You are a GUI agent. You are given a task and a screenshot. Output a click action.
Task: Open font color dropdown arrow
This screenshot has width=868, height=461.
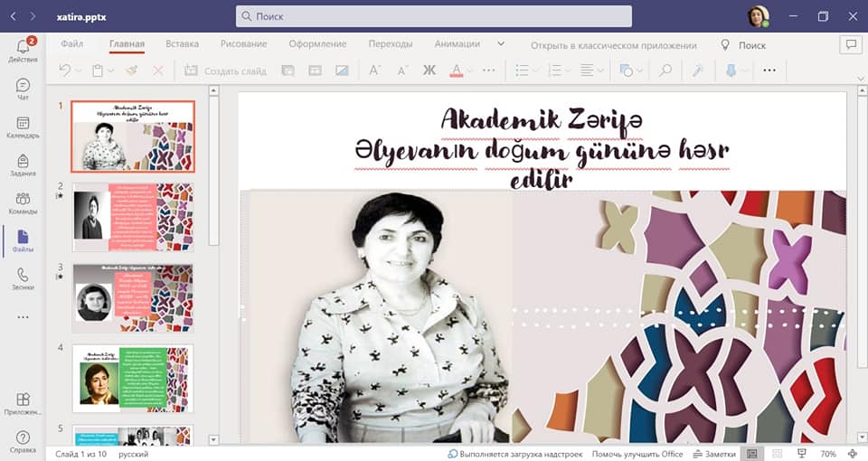(x=469, y=71)
